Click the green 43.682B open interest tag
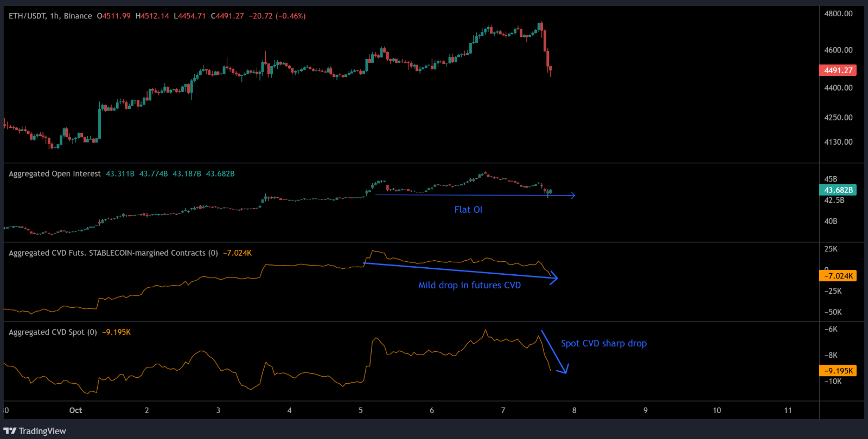Screen dimensions: 868x439 (x=838, y=190)
